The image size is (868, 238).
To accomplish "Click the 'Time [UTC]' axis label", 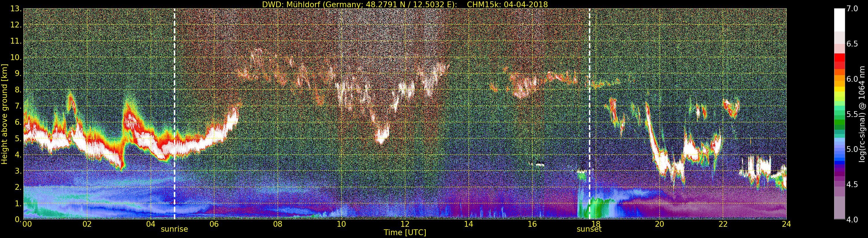I will click(x=405, y=232).
